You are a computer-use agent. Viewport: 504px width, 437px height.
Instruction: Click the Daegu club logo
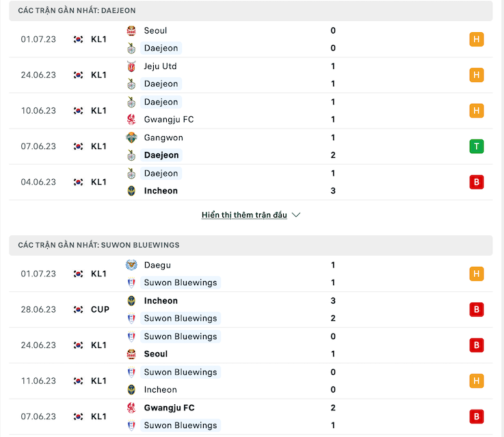coord(131,265)
